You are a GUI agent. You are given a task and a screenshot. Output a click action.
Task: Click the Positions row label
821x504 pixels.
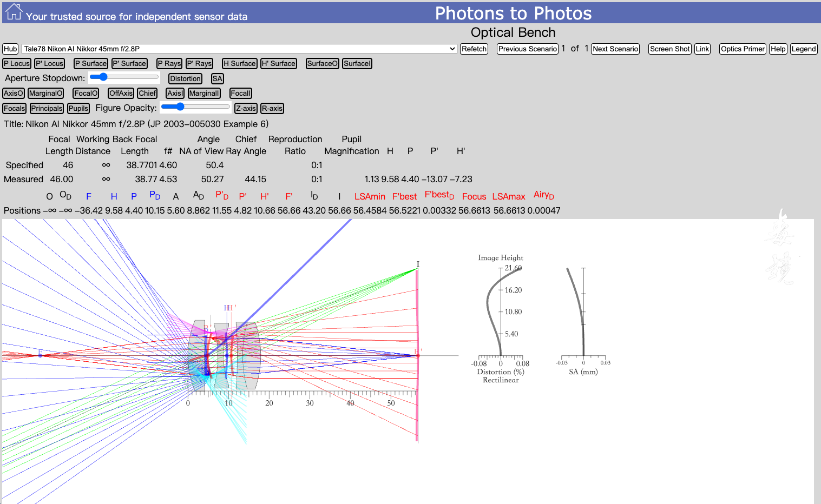point(22,210)
